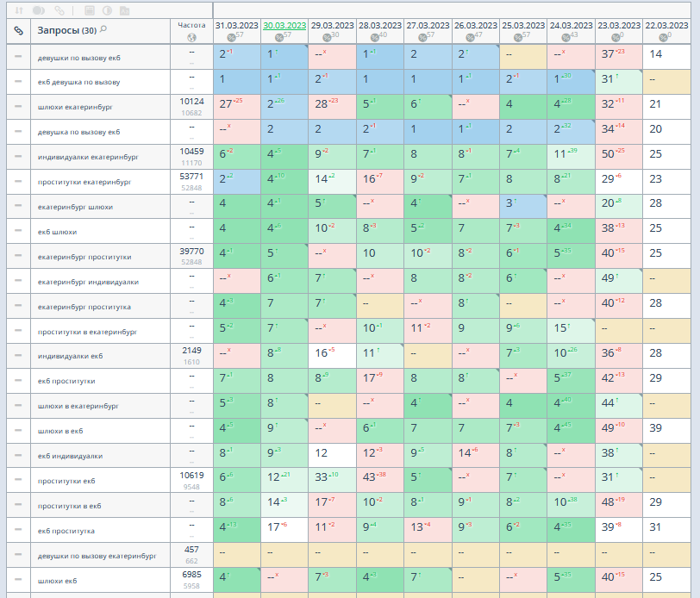Screen dimensions: 700x598
Task: Click the rightmost icon in the top toolbar
Action: pyautogui.click(x=125, y=11)
